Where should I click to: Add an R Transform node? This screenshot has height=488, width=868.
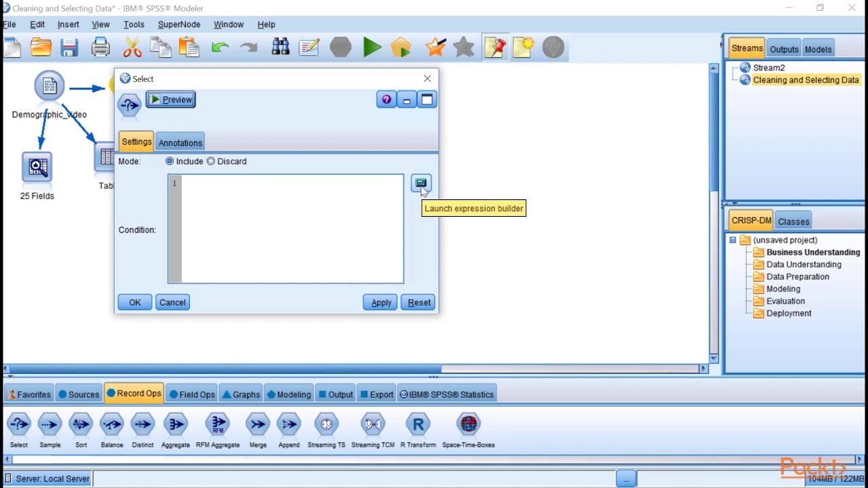[418, 430]
